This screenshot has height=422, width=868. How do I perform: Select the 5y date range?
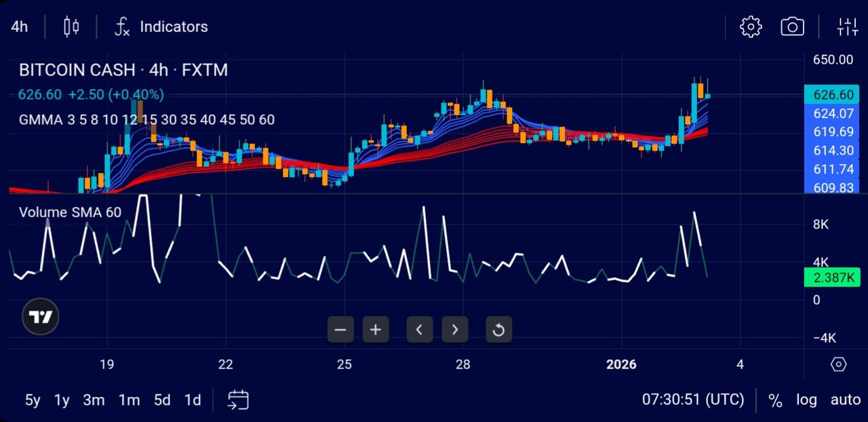click(x=33, y=400)
